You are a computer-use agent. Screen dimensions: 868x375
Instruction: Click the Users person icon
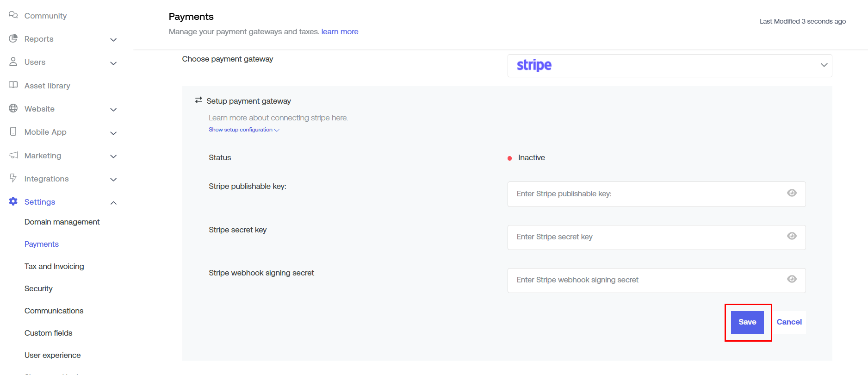click(13, 62)
